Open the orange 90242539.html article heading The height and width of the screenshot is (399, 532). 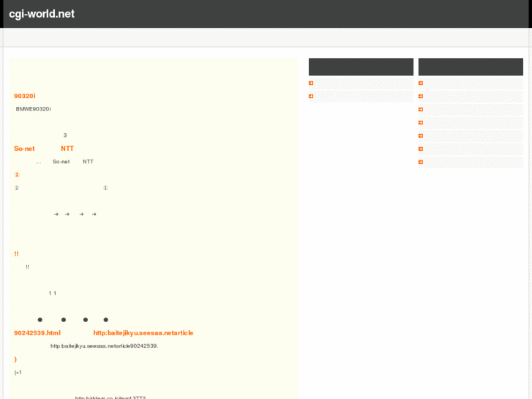pyautogui.click(x=103, y=333)
